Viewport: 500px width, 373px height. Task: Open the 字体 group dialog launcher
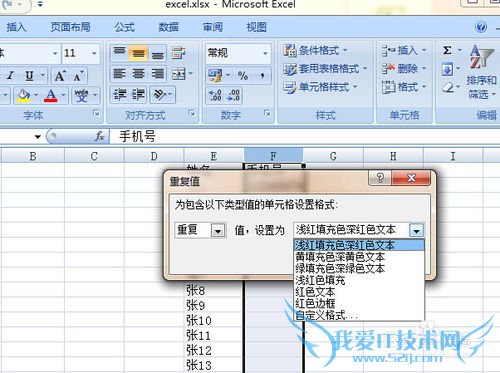(x=96, y=114)
